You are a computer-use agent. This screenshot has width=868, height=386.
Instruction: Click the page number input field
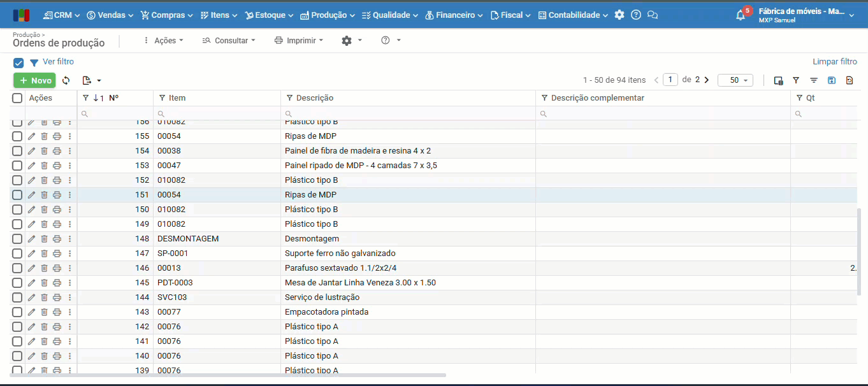(x=670, y=80)
